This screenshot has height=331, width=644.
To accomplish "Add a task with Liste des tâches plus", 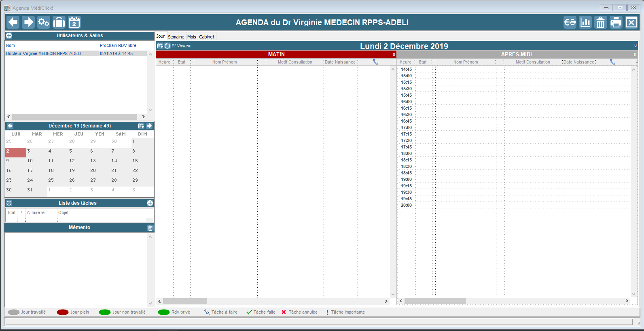I will point(150,203).
